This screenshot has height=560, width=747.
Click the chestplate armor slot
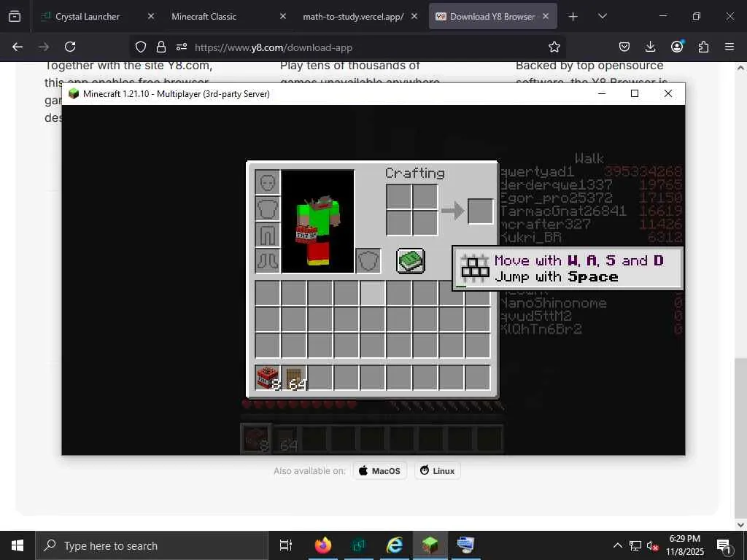point(267,208)
